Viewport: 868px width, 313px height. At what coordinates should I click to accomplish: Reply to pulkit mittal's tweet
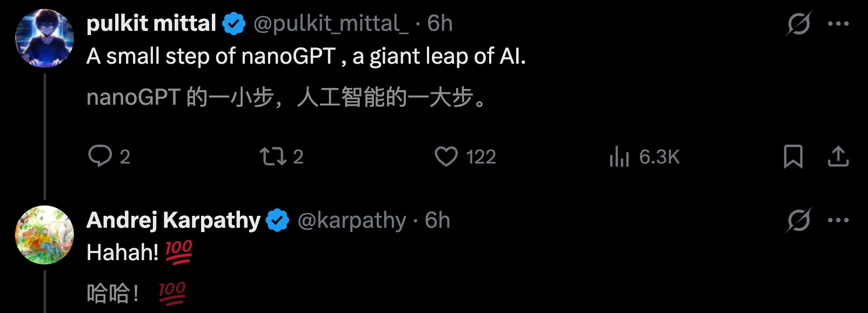(x=100, y=156)
